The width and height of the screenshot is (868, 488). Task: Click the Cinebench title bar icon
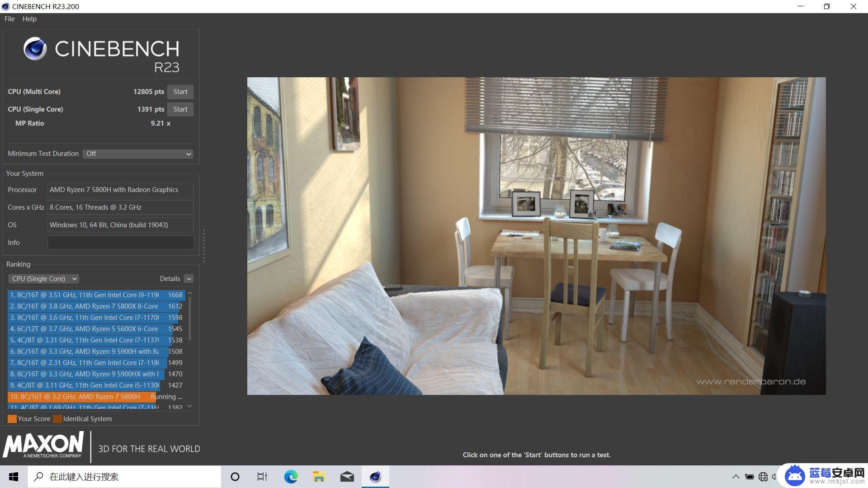(x=6, y=6)
